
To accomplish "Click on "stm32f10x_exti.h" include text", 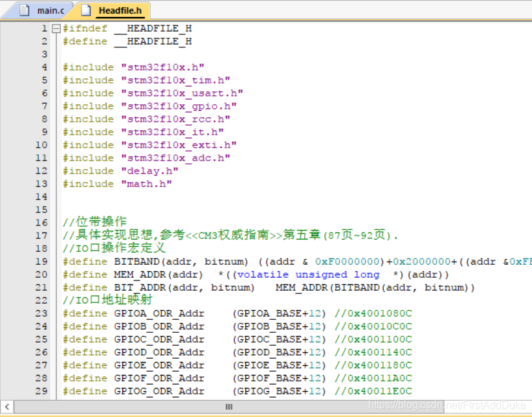I will [x=179, y=145].
